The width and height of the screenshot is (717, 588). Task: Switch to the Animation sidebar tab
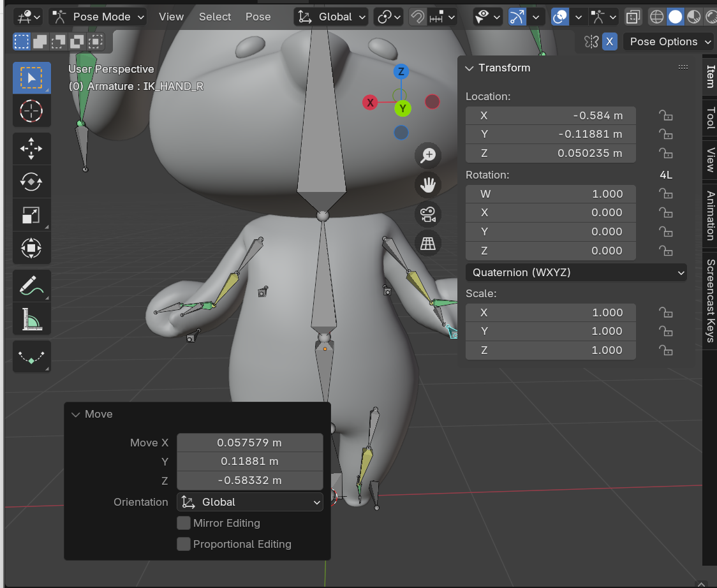coord(710,216)
